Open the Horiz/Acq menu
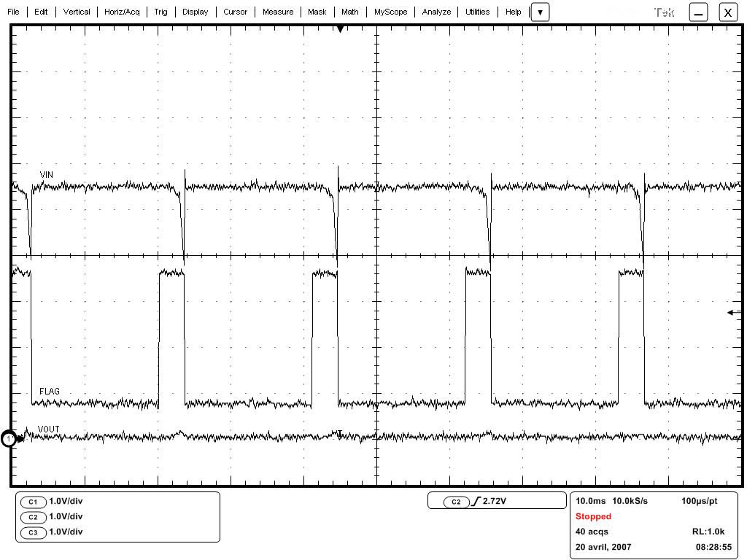Screen dimensions: 747x560 121,12
